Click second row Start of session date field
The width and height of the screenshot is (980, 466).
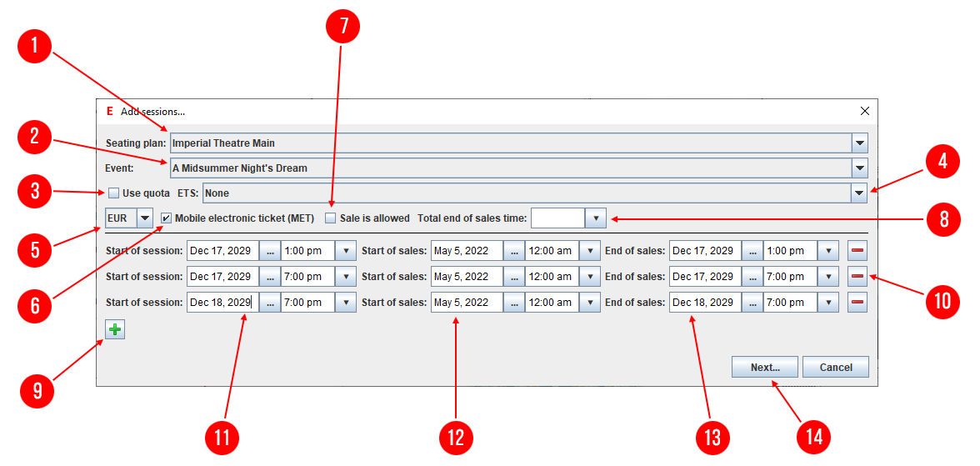pos(223,277)
